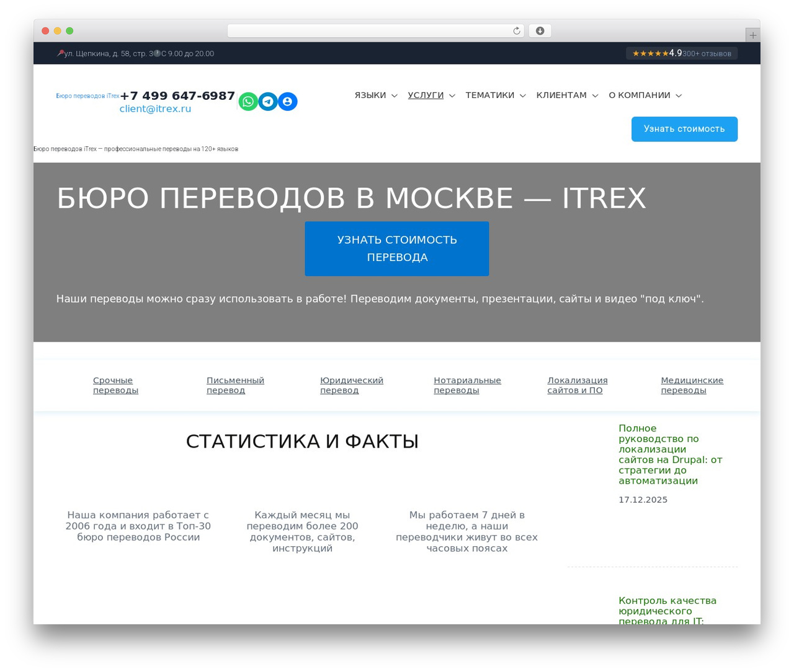Click the 4.9 rating value
The width and height of the screenshot is (794, 672).
point(676,53)
